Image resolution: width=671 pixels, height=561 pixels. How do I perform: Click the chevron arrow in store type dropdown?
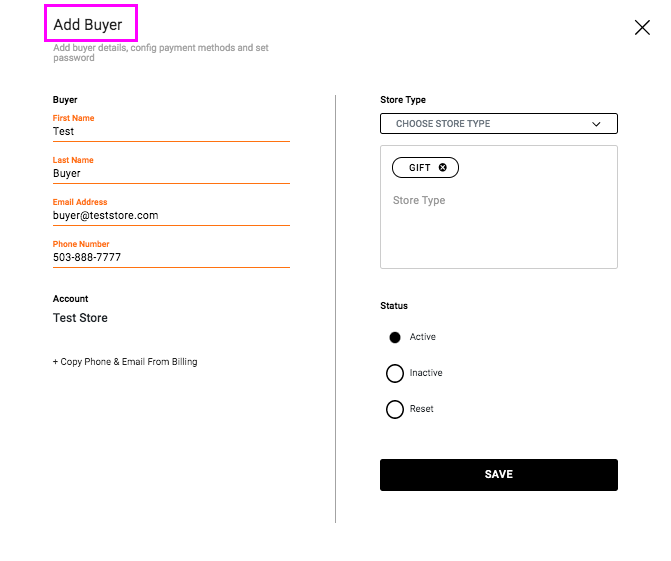tap(597, 124)
